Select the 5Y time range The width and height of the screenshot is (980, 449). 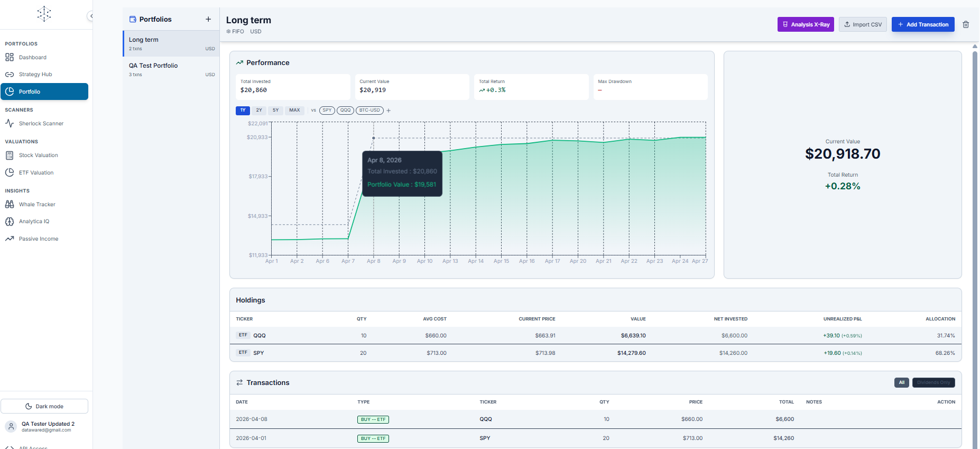276,111
